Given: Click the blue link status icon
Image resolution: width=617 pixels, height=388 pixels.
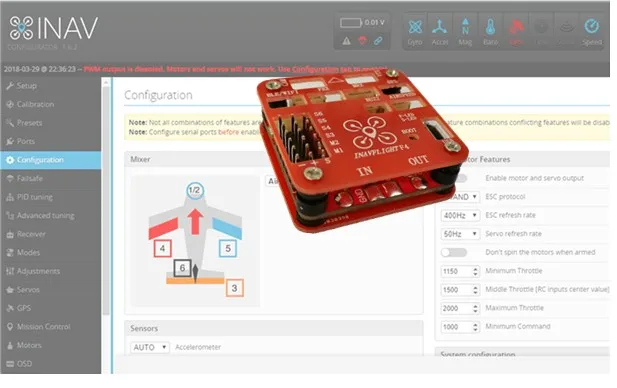Looking at the screenshot, I should click(378, 41).
